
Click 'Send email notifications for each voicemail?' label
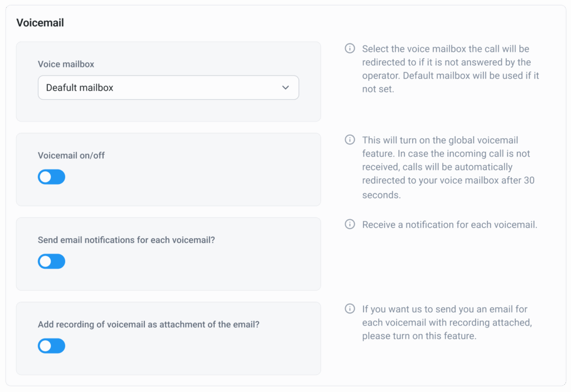[126, 240]
